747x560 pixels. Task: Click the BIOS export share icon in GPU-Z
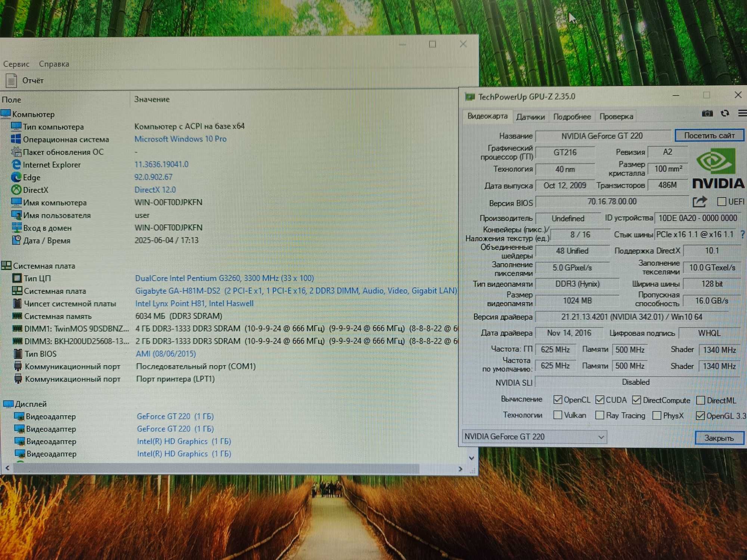point(700,202)
